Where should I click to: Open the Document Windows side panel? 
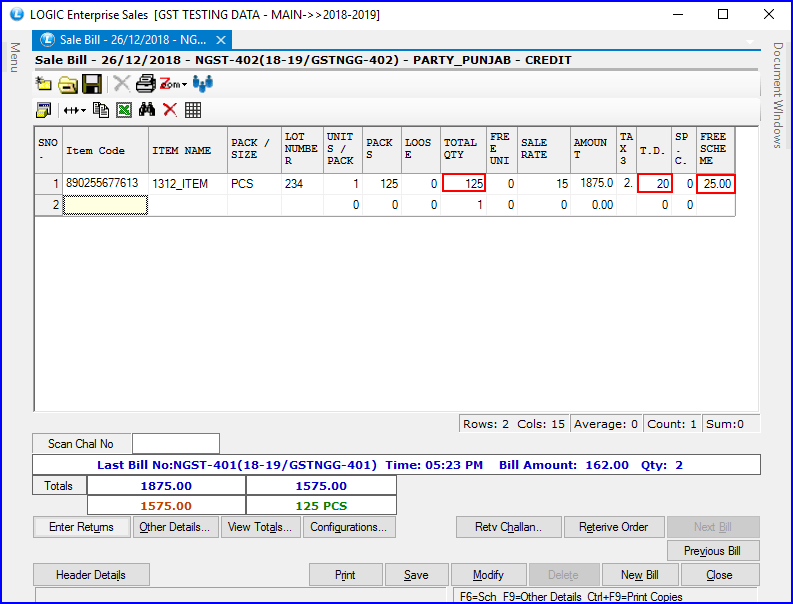(x=778, y=95)
